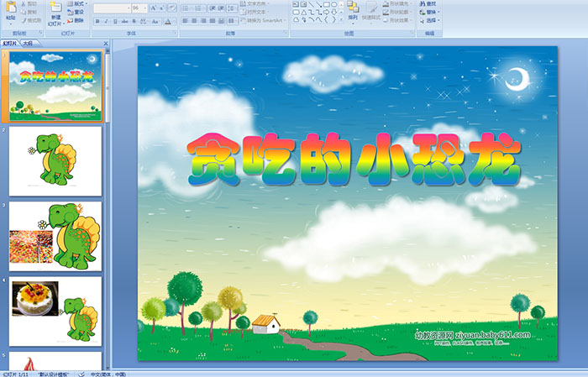This screenshot has height=377, width=588.
Task: Toggle Italic formatting
Action: click(107, 21)
